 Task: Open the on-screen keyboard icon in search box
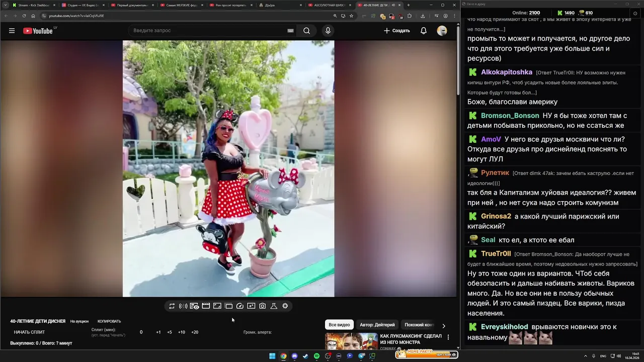point(290,31)
